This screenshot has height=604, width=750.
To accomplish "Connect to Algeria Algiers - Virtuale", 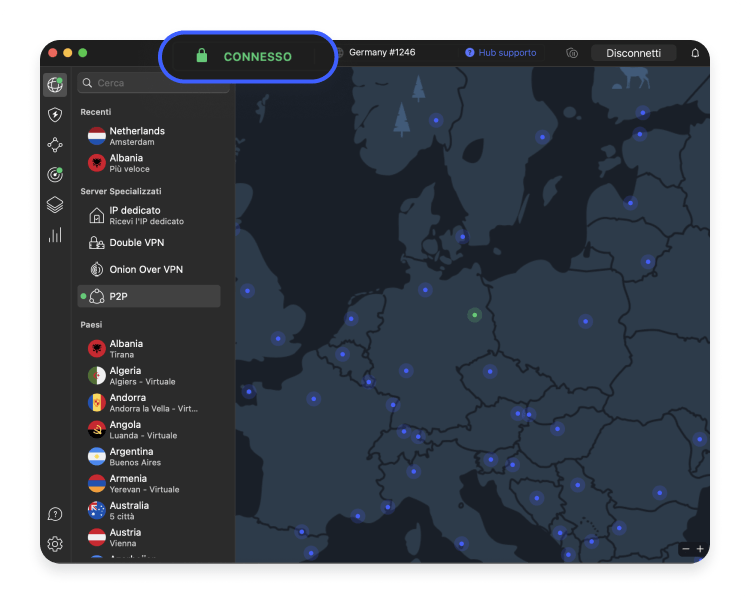I will point(149,375).
